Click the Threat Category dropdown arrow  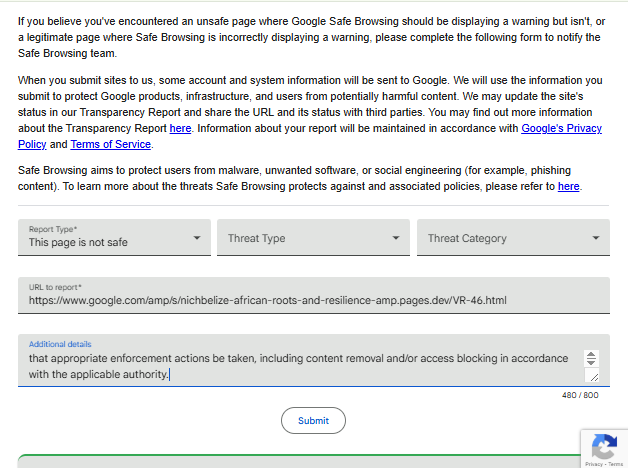(596, 238)
